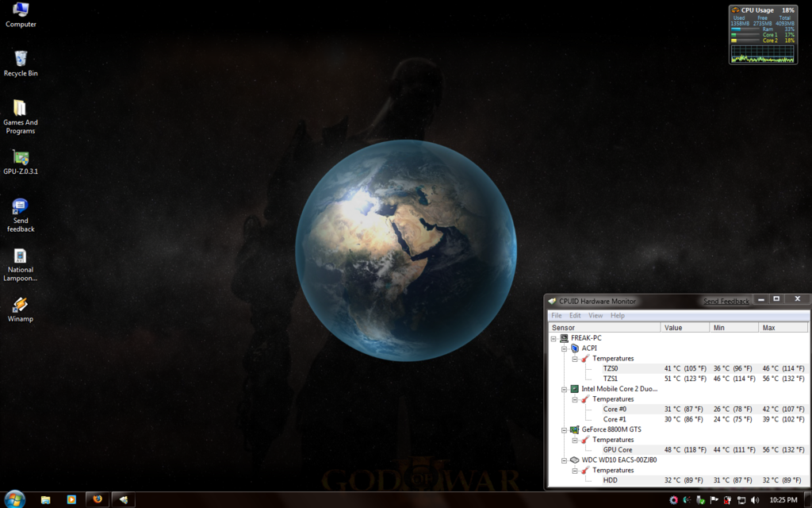Screen dimensions: 812x508
Task: Click the FREAK-PC tree label
Action: pos(586,338)
